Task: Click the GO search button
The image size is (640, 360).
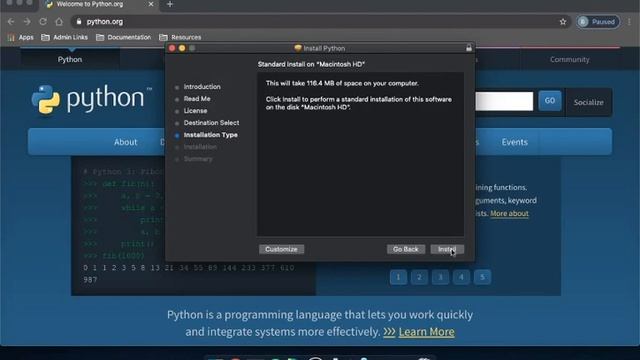Action: tap(550, 101)
